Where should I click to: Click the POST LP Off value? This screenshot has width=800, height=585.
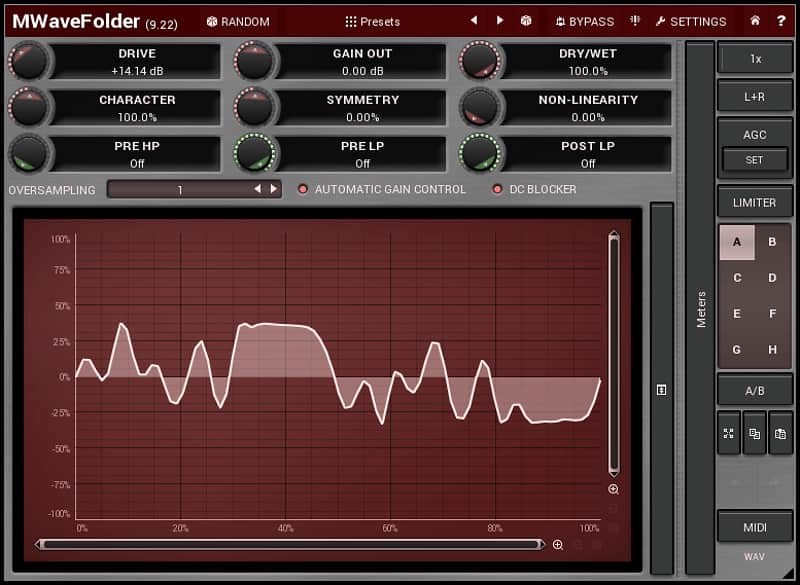588,164
